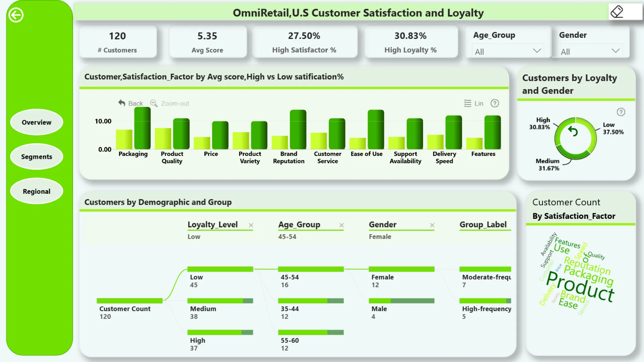Screen dimensions: 644x362
Task: Click the dark green Price bar
Action: point(220,135)
